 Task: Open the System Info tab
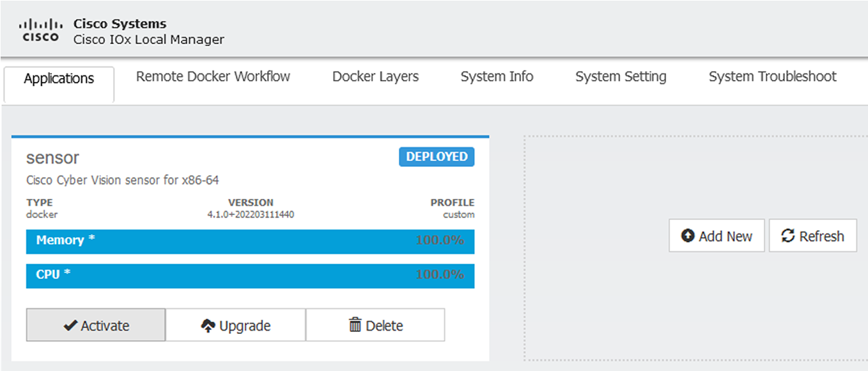(x=497, y=77)
